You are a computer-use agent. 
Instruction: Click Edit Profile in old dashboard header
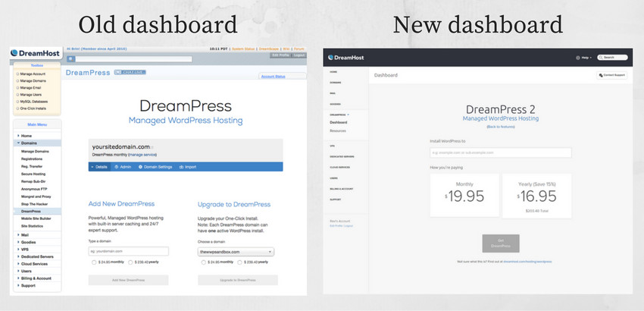point(280,55)
